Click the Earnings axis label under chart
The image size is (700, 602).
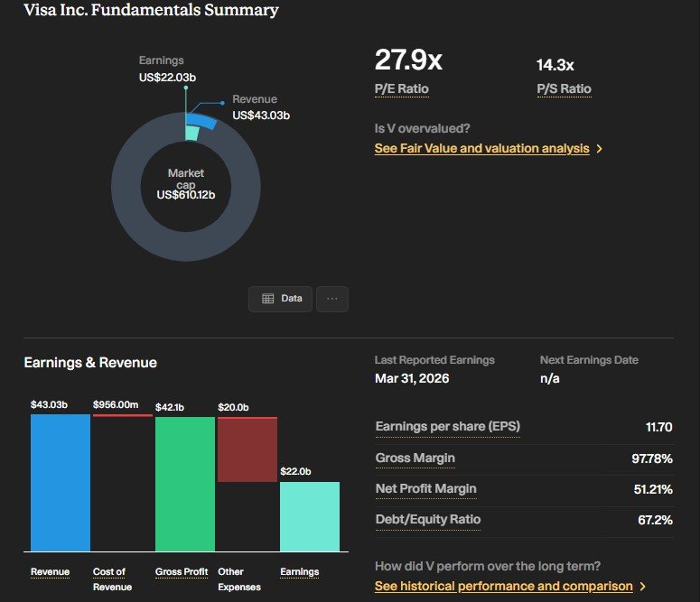pos(300,571)
